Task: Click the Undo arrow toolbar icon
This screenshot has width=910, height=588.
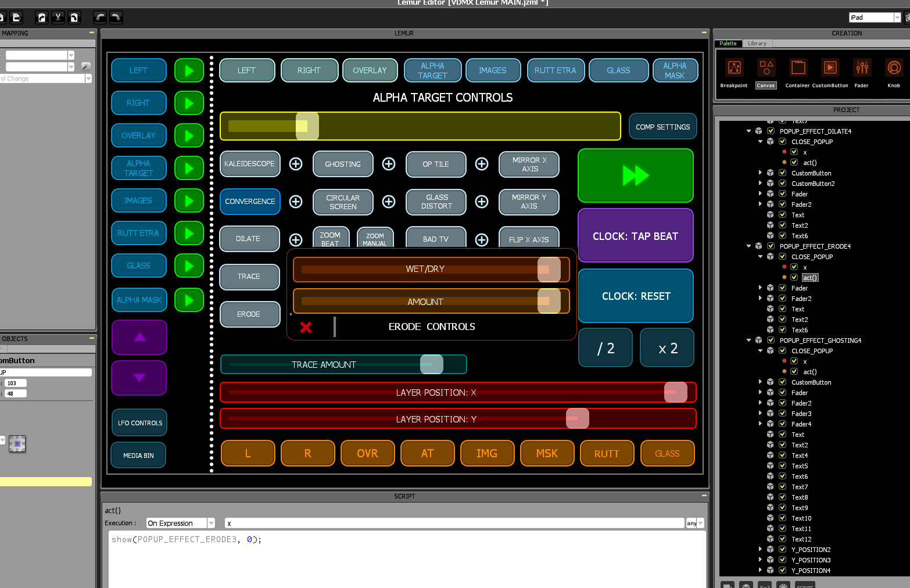Action: pos(100,17)
